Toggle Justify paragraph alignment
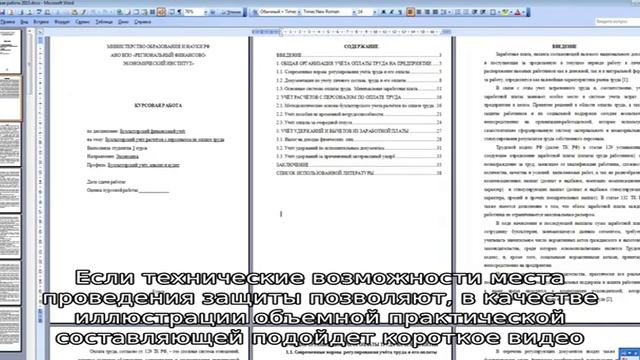This screenshot has width=640, height=360. [x=435, y=12]
